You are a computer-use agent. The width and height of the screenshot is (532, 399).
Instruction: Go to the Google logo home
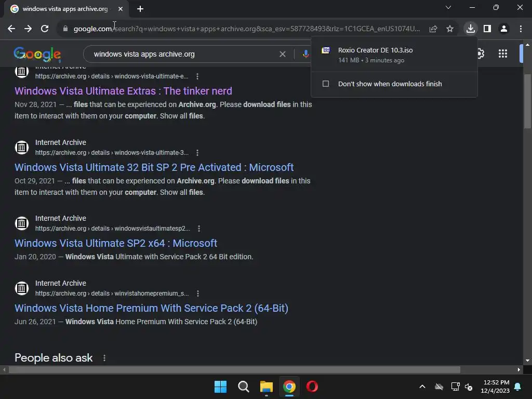(37, 54)
